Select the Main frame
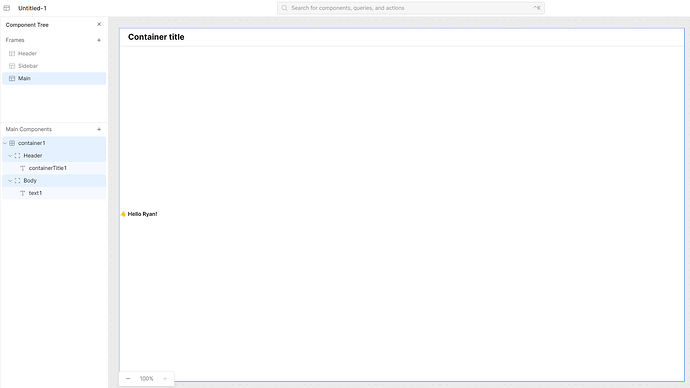This screenshot has height=388, width=690. point(54,78)
